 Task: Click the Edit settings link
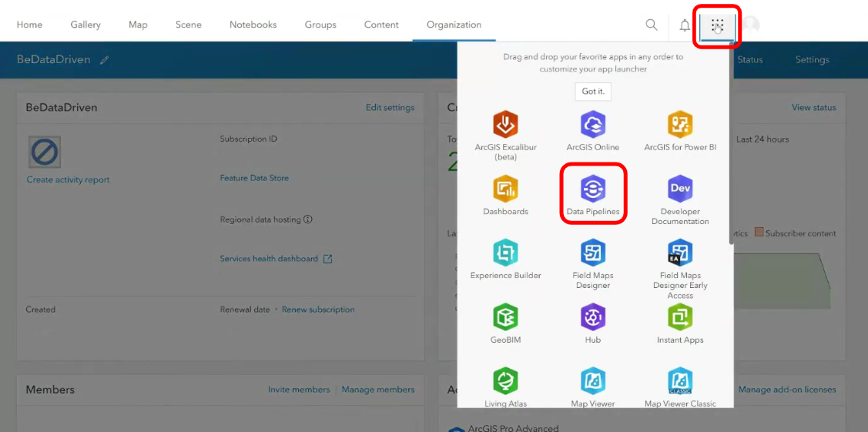pyautogui.click(x=390, y=108)
